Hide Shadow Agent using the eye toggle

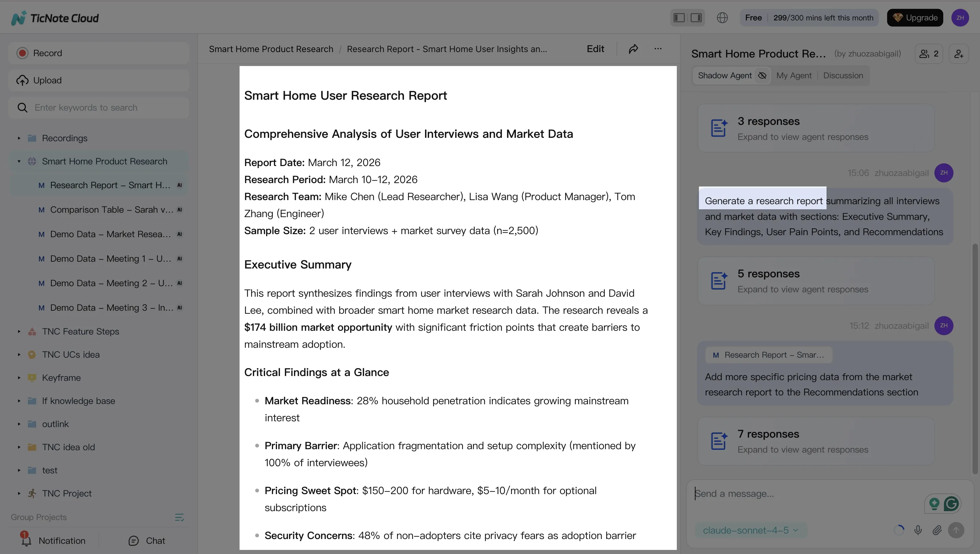pyautogui.click(x=762, y=75)
